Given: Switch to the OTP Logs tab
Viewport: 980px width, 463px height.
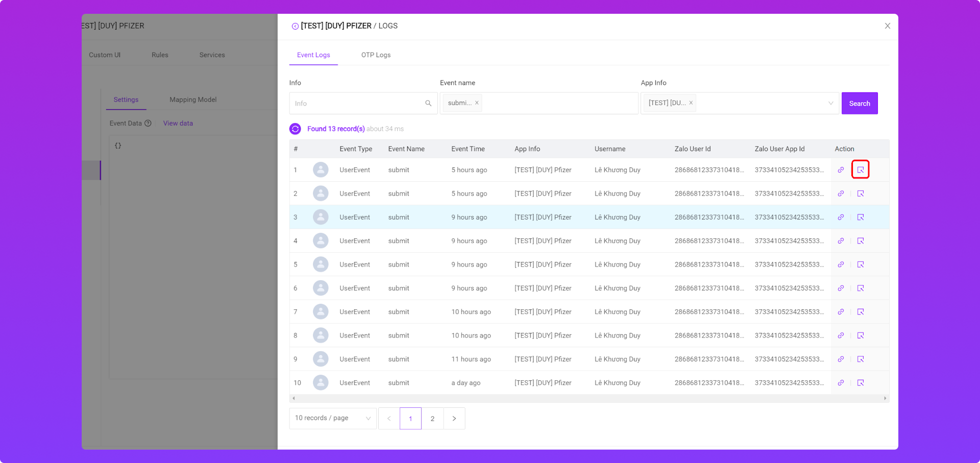Looking at the screenshot, I should pyautogui.click(x=376, y=55).
